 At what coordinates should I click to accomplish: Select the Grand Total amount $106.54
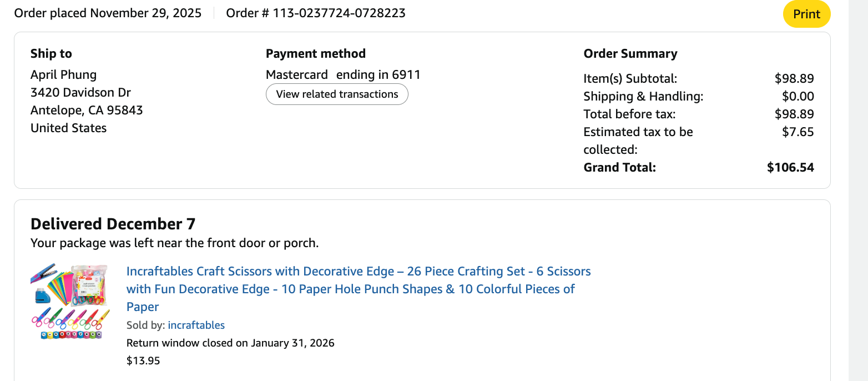click(x=790, y=168)
